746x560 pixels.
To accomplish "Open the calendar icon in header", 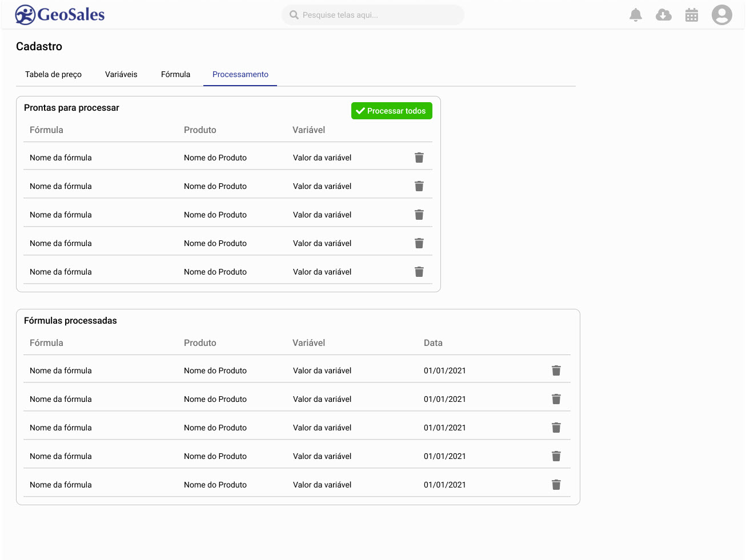I will coord(692,15).
